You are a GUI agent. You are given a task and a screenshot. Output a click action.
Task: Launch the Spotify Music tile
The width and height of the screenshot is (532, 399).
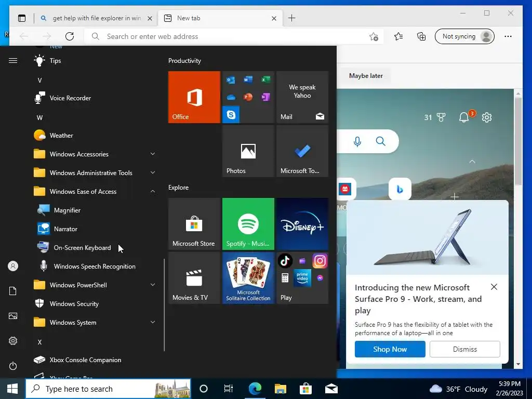(x=248, y=224)
